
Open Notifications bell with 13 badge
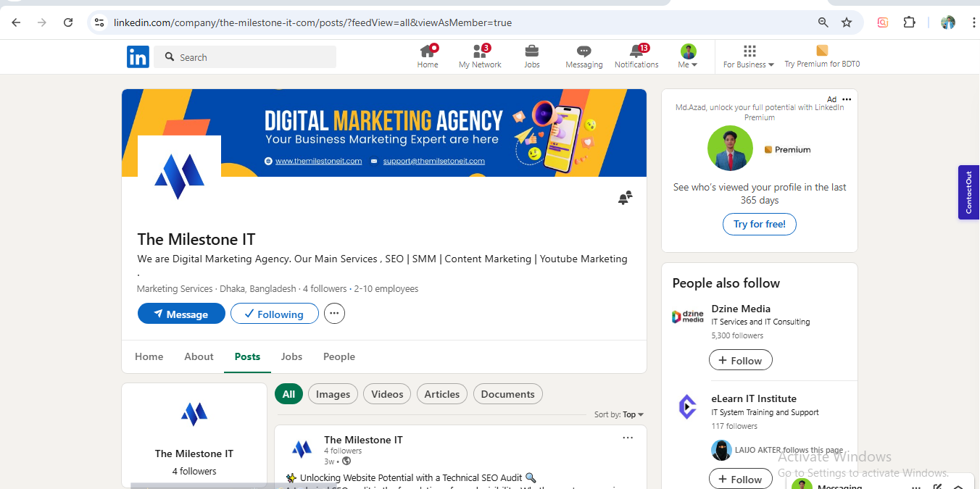(636, 57)
